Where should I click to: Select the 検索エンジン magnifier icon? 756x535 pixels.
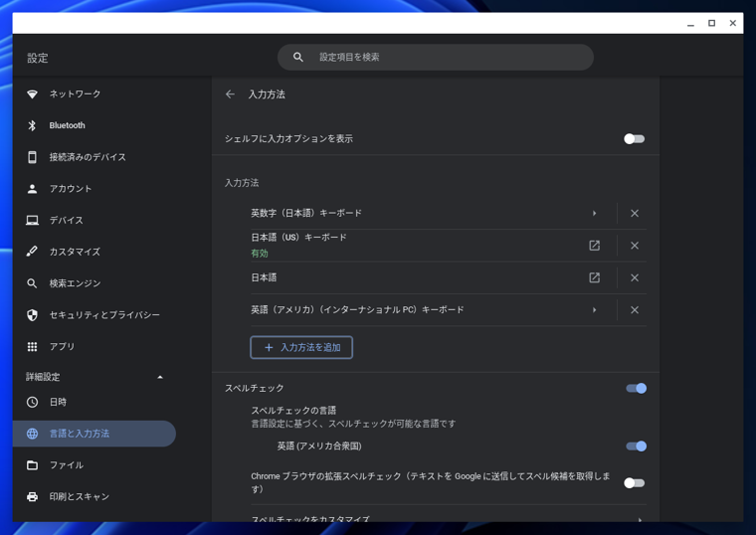pyautogui.click(x=32, y=283)
